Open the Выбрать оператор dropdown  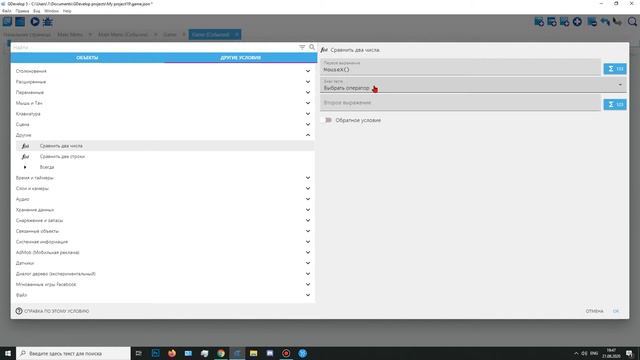pyautogui.click(x=473, y=85)
